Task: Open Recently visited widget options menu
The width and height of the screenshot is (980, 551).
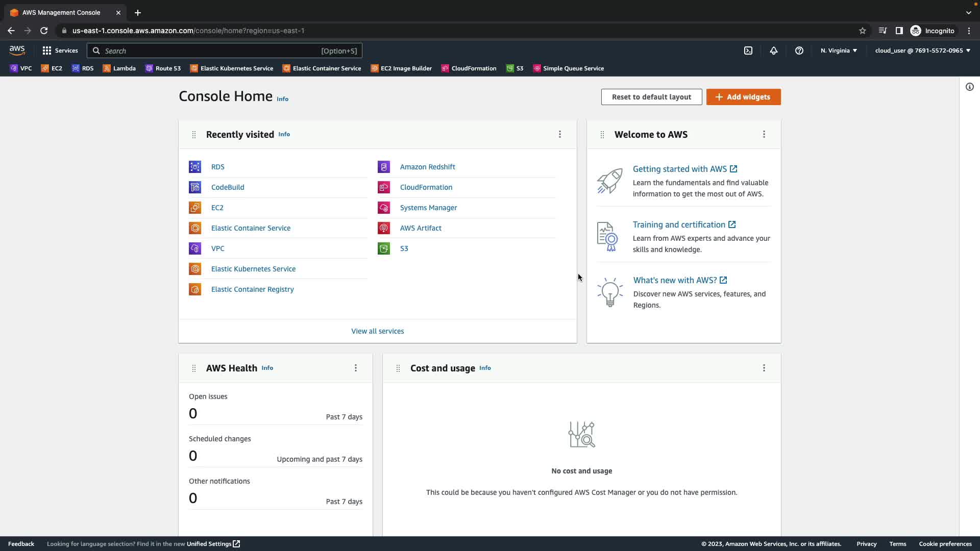Action: click(x=560, y=134)
